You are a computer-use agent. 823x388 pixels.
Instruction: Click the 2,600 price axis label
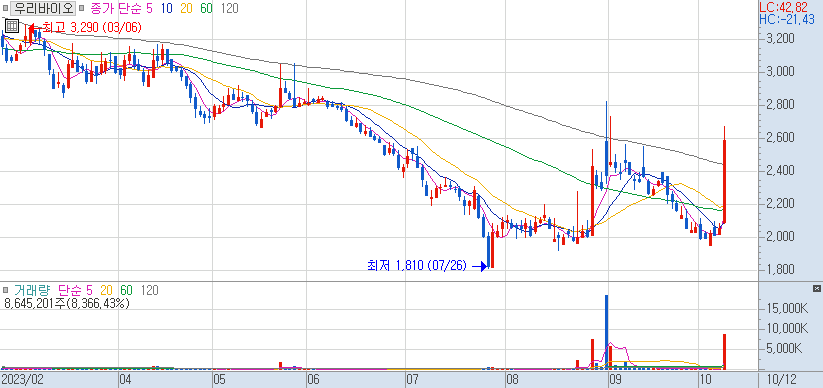point(780,138)
